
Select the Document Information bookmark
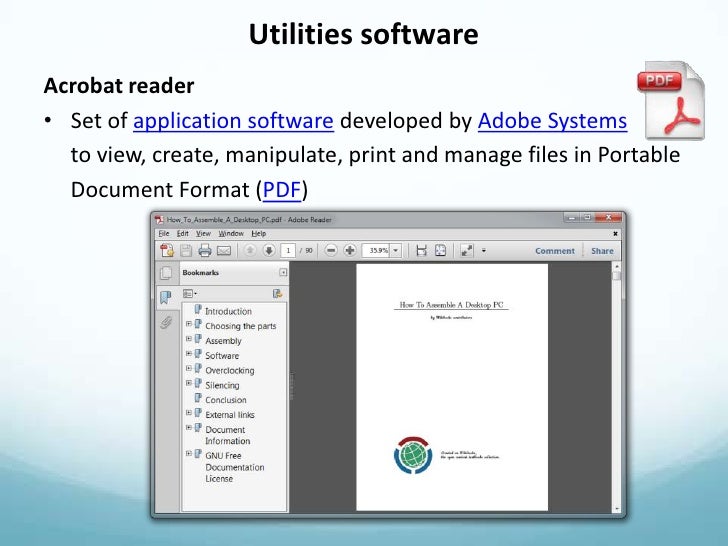pos(228,435)
